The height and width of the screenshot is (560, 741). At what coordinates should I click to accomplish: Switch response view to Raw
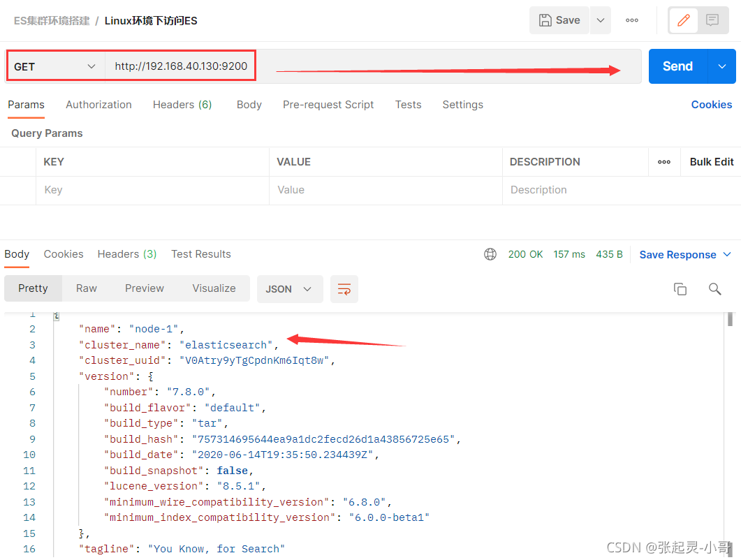tap(87, 288)
